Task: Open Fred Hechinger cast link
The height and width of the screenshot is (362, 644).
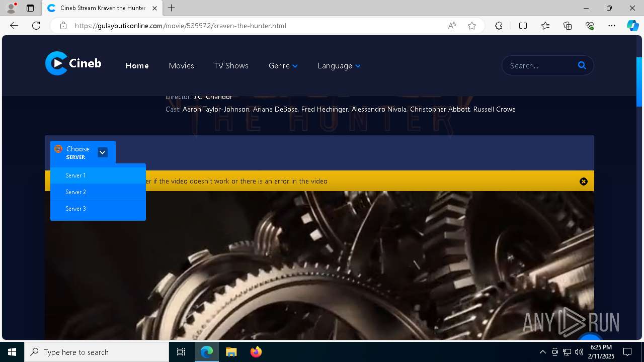Action: [x=325, y=109]
